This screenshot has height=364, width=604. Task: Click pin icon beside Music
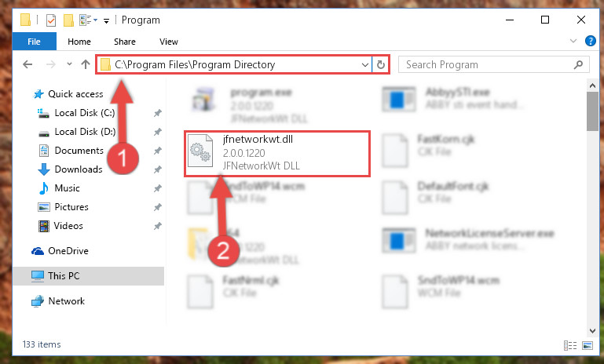point(158,188)
